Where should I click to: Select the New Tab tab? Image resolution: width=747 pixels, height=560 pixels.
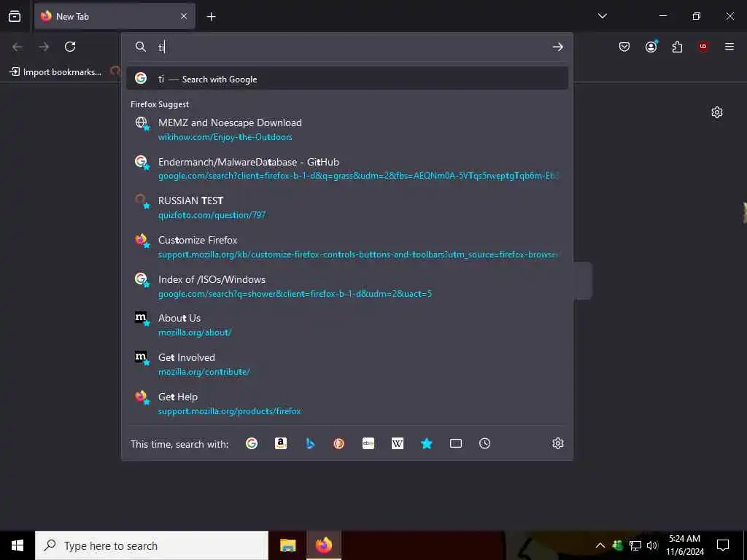[115, 16]
